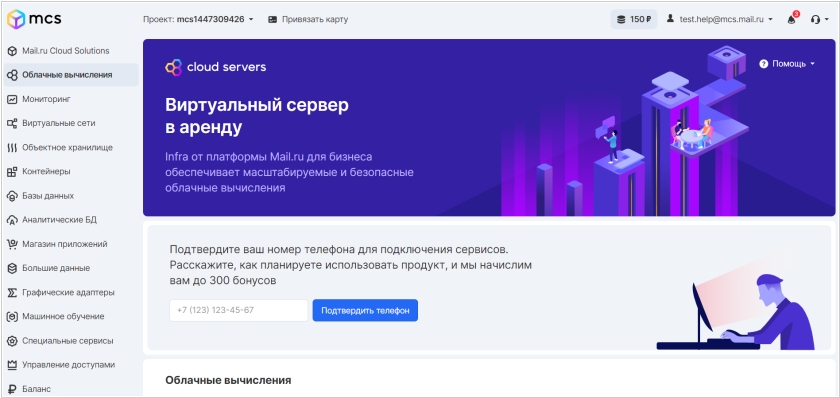The image size is (840, 398).
Task: Focus the phone number input field
Action: 238,310
